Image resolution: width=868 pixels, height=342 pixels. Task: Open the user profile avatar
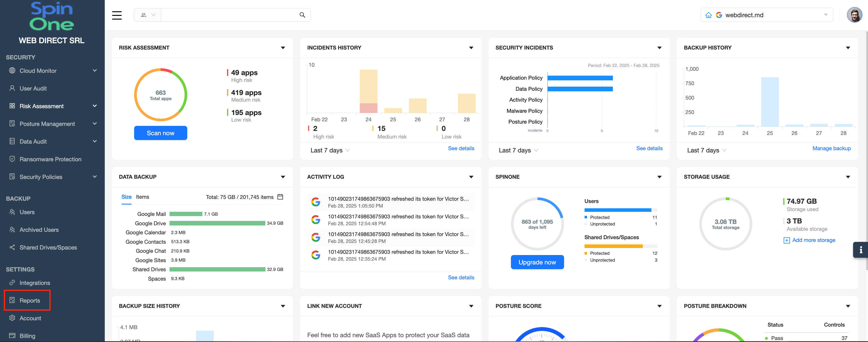click(x=854, y=15)
